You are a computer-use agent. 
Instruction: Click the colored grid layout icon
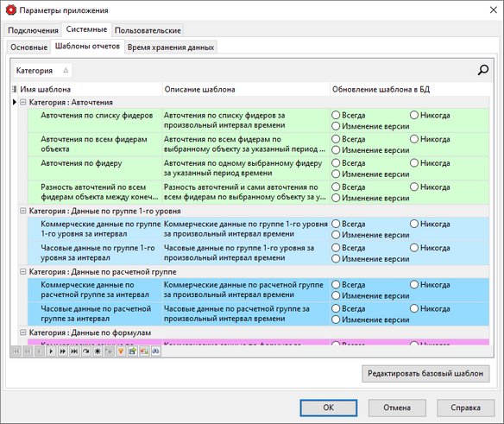coord(144,351)
